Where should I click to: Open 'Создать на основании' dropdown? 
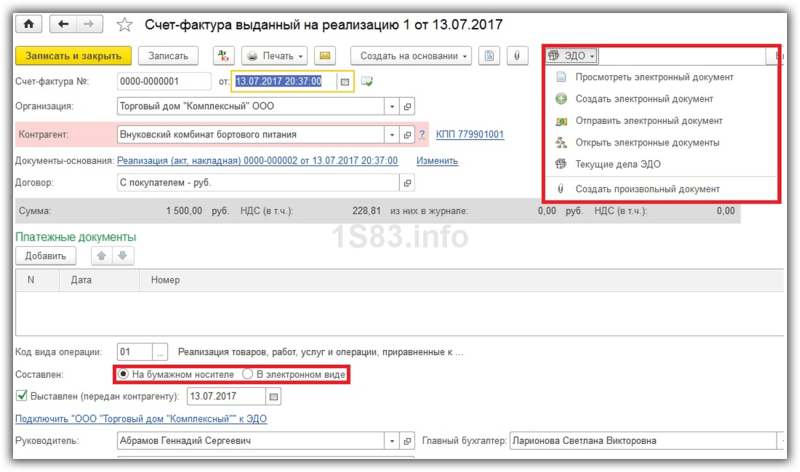(x=411, y=56)
